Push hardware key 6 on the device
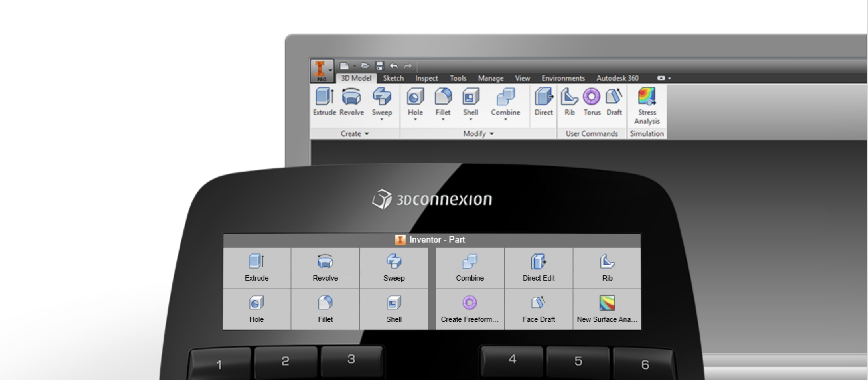 644,364
